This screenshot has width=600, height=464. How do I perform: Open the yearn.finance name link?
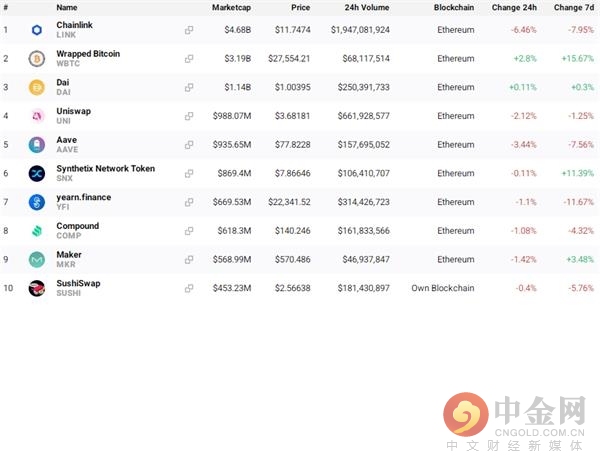84,197
